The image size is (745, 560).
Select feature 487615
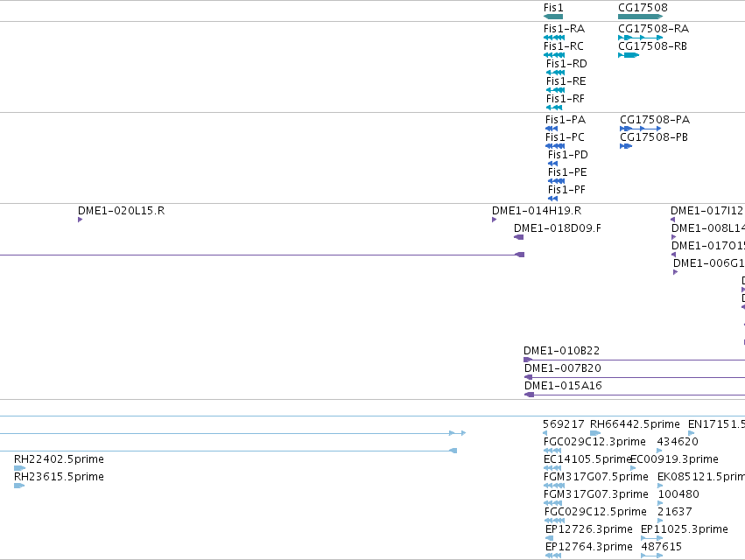point(661,547)
